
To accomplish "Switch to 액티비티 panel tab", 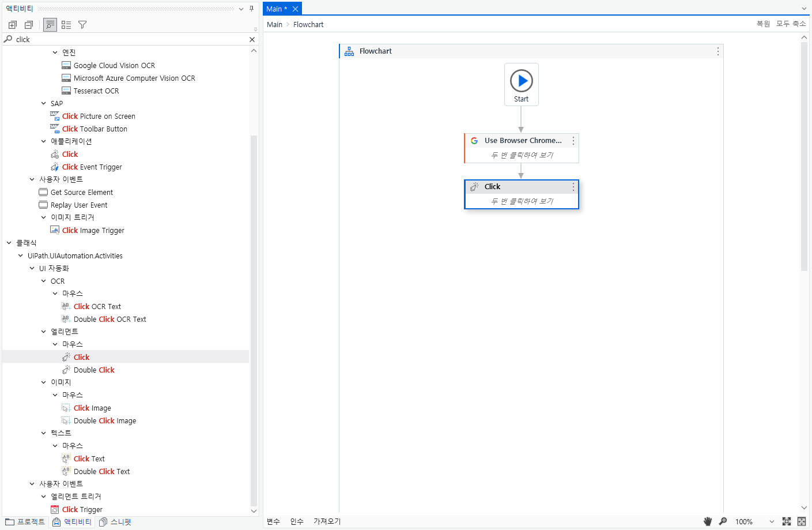I will click(72, 522).
